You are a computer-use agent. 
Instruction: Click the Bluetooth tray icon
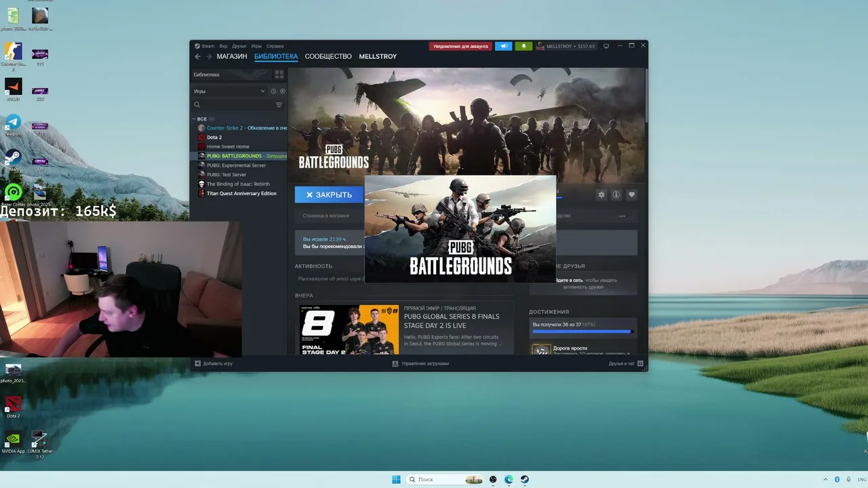837,479
